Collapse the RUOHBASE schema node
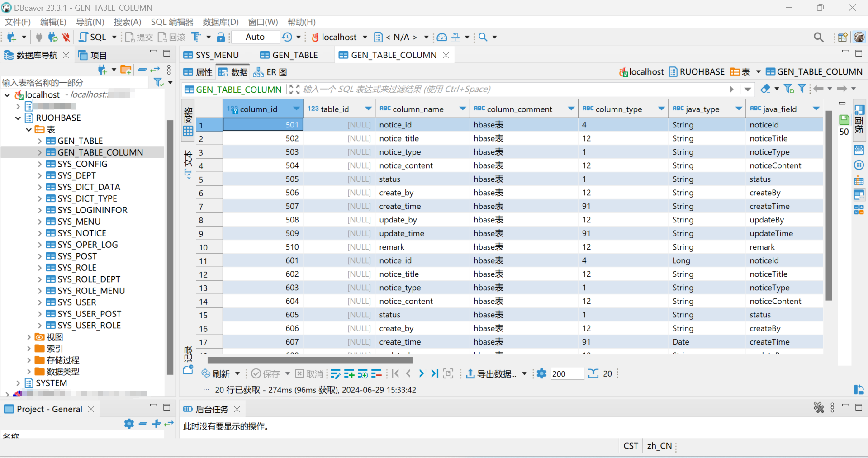 (18, 118)
